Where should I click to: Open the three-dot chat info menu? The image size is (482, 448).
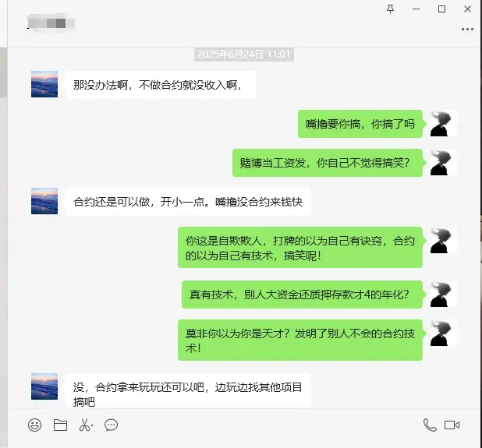(467, 29)
